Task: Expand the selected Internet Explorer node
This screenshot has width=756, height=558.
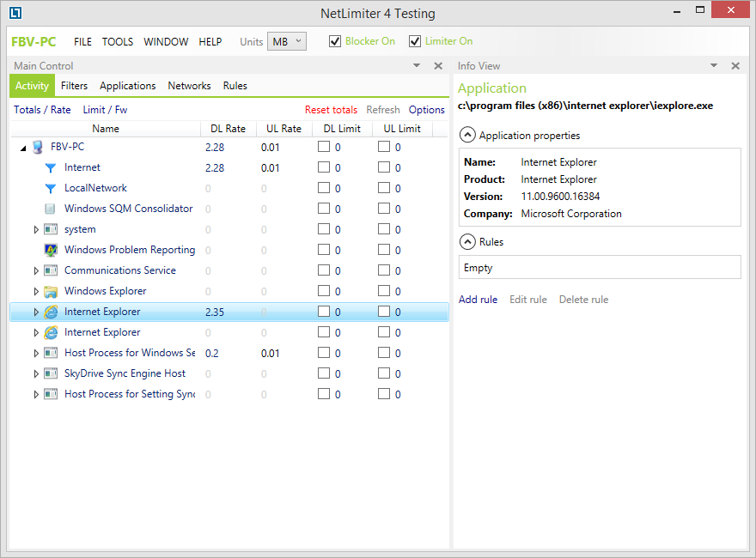Action: click(x=36, y=312)
